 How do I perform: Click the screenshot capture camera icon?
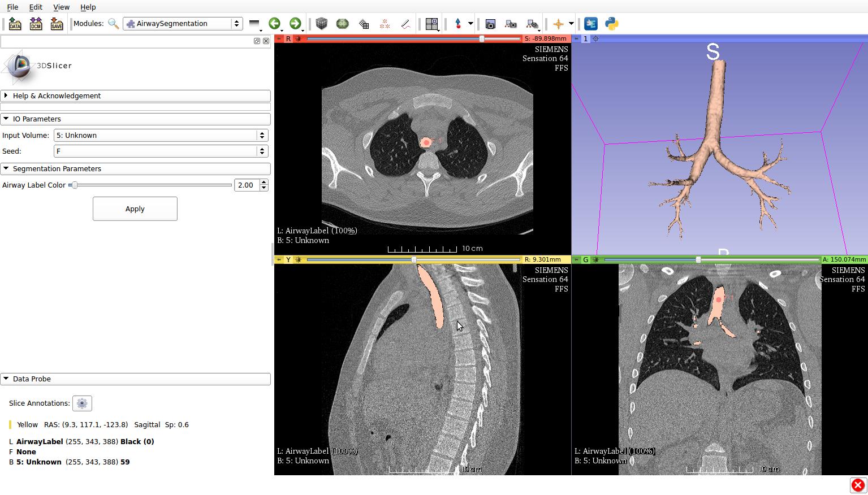[x=490, y=24]
